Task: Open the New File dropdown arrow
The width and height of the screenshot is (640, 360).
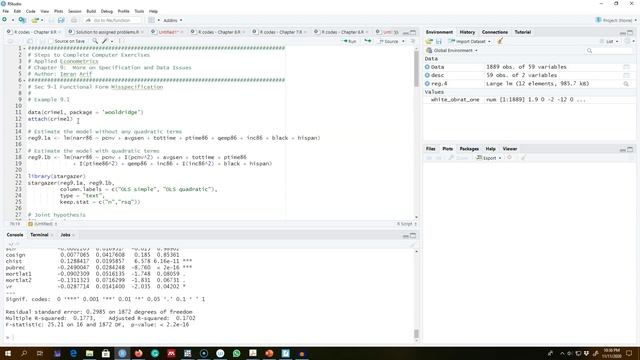Action: pyautogui.click(x=12, y=20)
